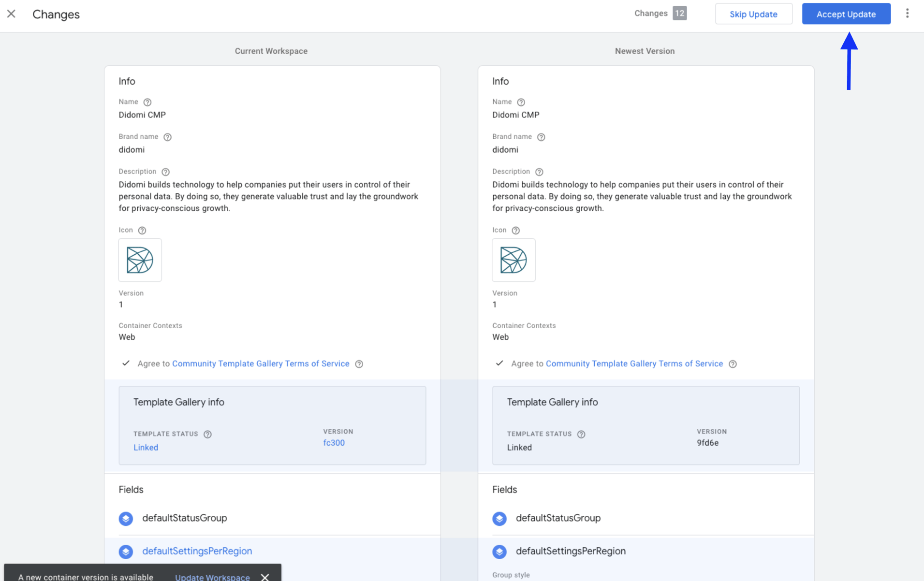
Task: Click the Icon help tooltip in Newest Version
Action: (515, 231)
